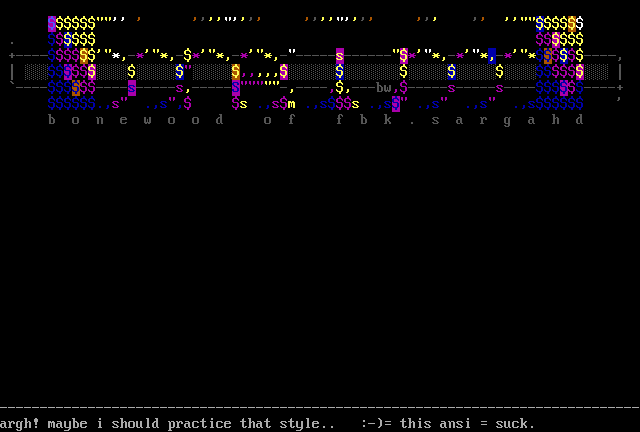The width and height of the screenshot is (640, 432).
Task: Click the yellow "m" character in the logo
Action: click(x=291, y=104)
